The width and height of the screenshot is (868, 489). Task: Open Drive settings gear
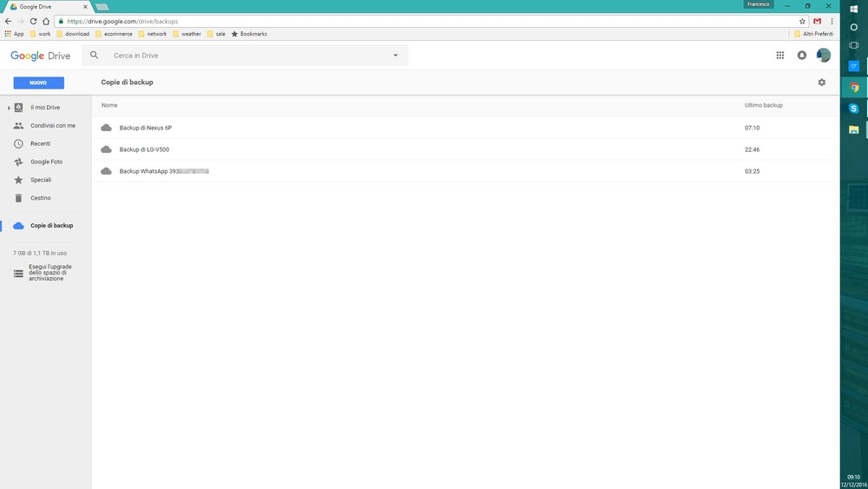coord(821,82)
